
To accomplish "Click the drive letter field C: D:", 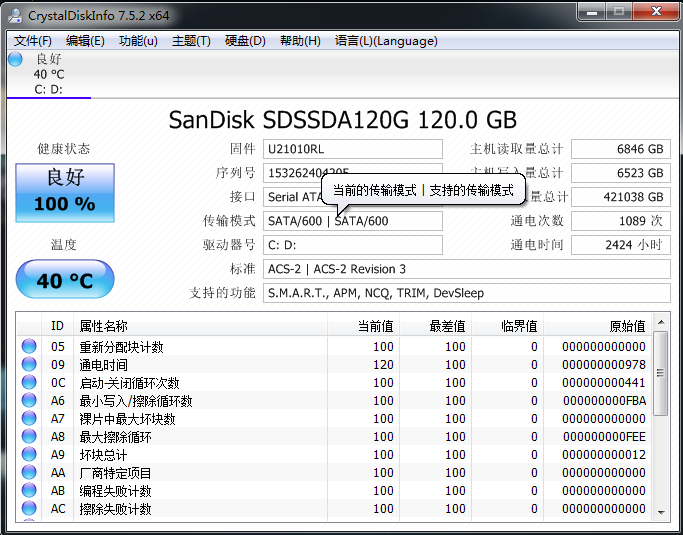I will [353, 245].
